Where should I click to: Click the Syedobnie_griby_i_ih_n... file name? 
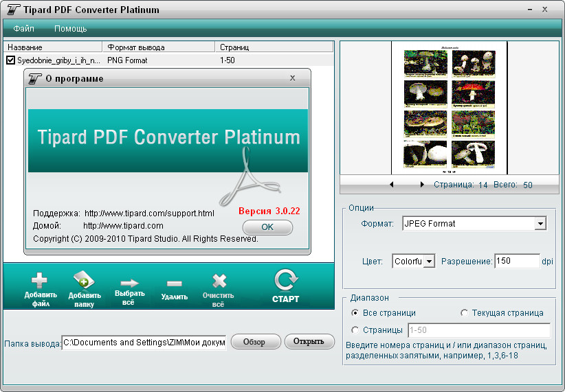point(58,60)
